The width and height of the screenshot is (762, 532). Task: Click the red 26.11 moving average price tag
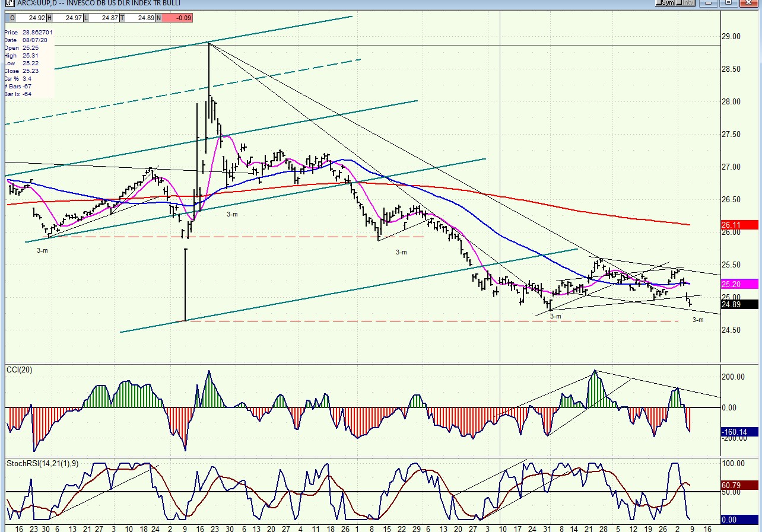(x=739, y=225)
